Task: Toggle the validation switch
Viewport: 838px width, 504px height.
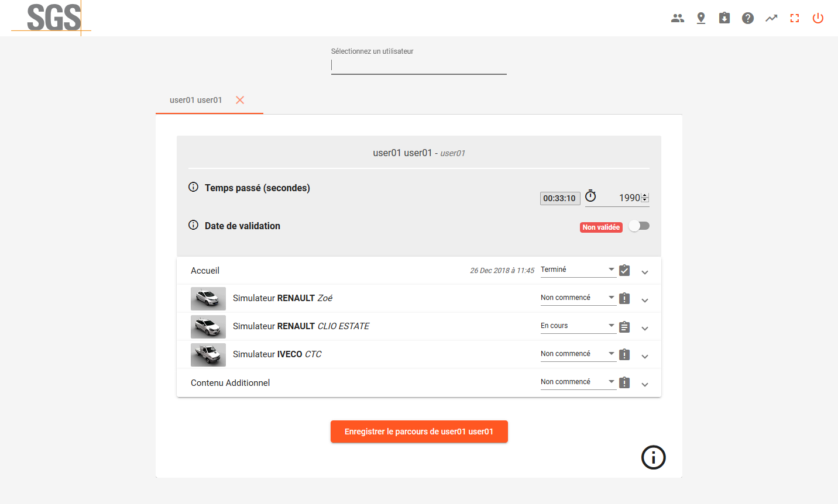Action: 639,226
